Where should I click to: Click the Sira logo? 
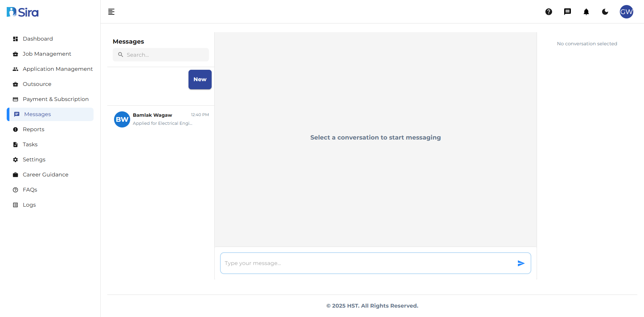22,12
